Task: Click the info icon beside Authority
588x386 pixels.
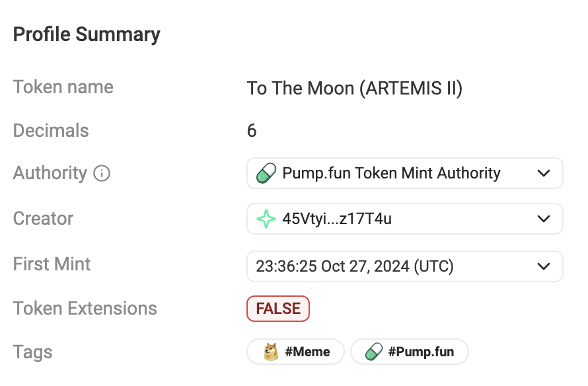Action: (x=102, y=174)
